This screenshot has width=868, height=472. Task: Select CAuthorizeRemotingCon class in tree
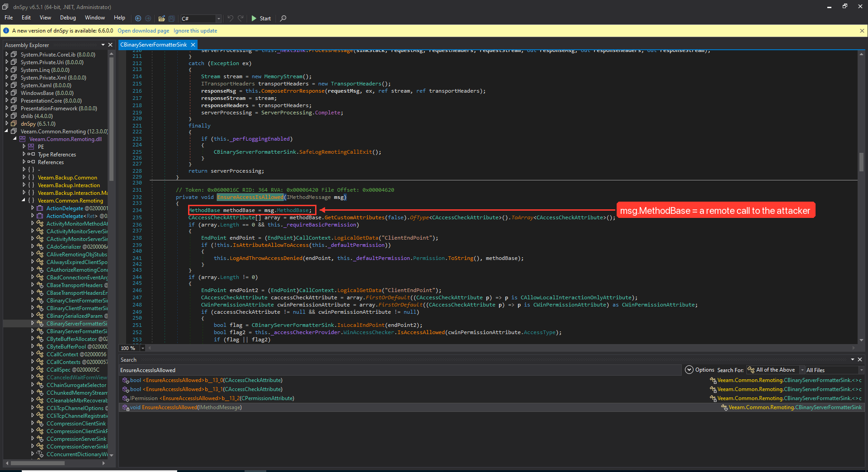pos(77,270)
